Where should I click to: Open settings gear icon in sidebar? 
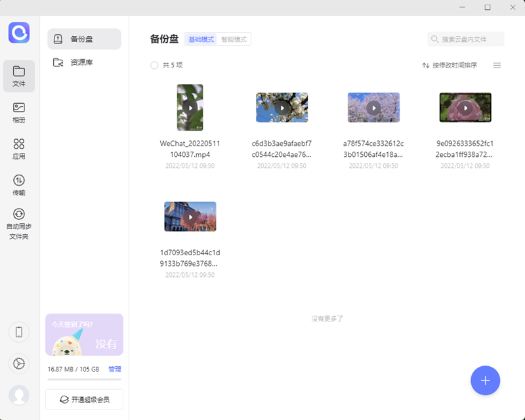point(19,364)
